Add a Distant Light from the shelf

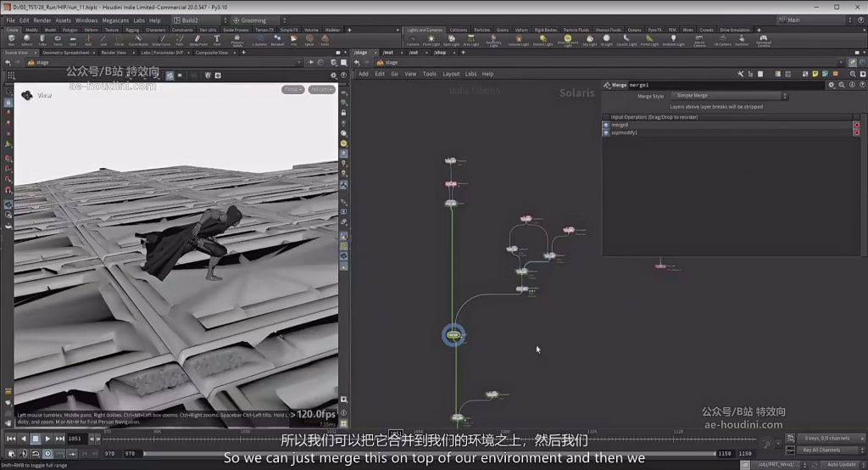pyautogui.click(x=542, y=40)
